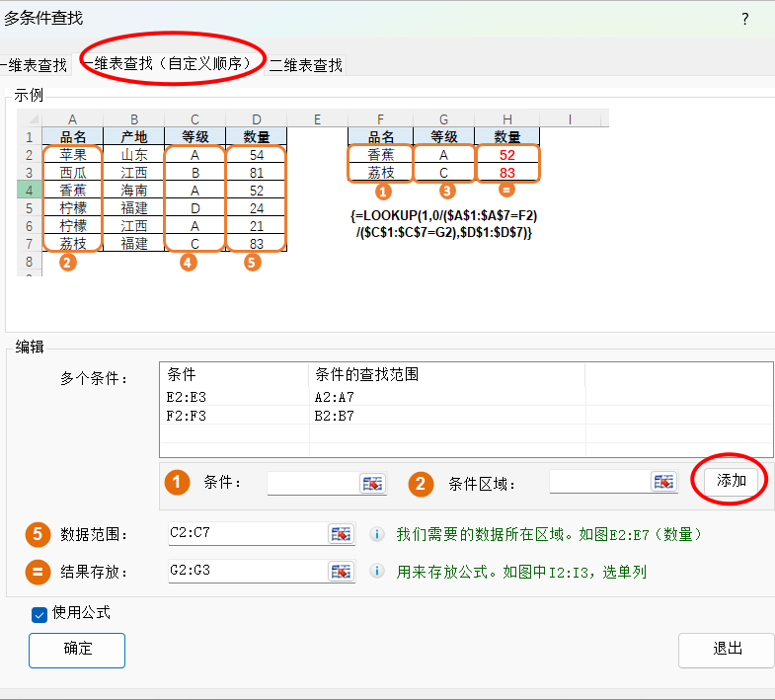775x700 pixels.
Task: Click the 添加 button
Action: coord(731,480)
